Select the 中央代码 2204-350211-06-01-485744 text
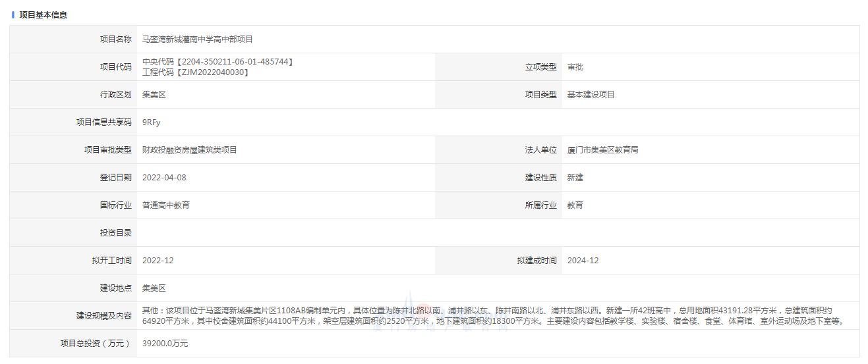Screen dimensions: 868x364 [x=217, y=62]
